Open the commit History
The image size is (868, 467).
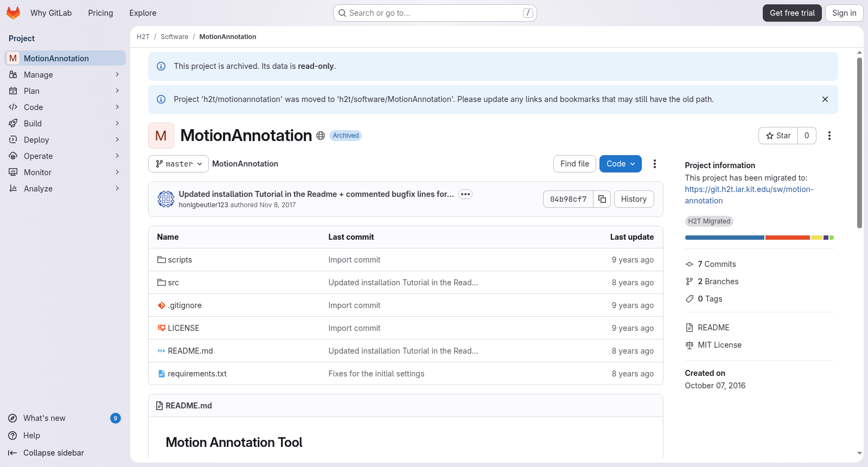tap(634, 199)
